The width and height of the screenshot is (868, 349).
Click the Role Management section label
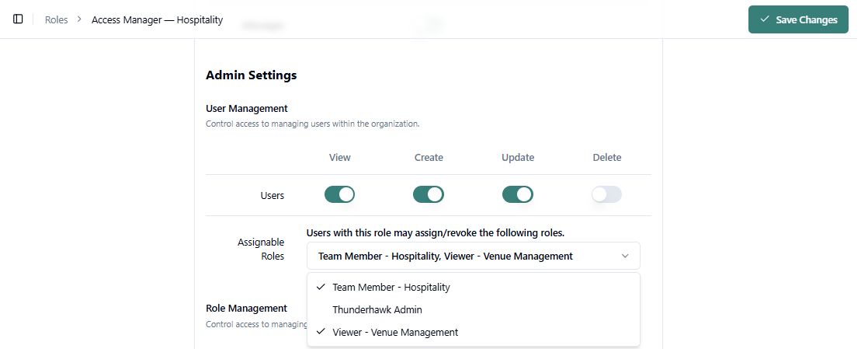pos(246,308)
